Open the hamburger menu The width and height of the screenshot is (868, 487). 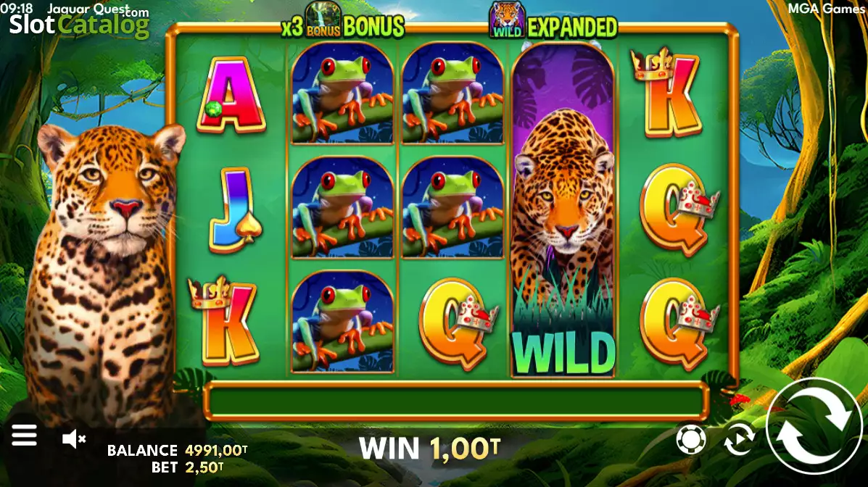25,435
